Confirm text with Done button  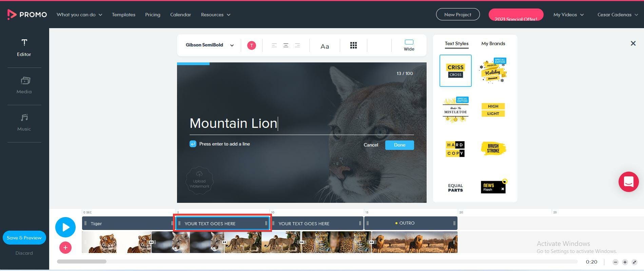tap(399, 145)
